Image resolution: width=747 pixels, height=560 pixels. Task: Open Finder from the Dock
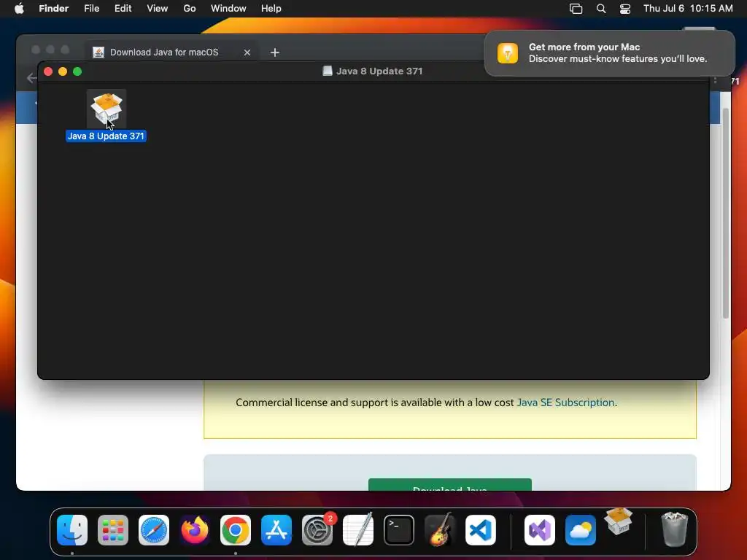(x=72, y=530)
